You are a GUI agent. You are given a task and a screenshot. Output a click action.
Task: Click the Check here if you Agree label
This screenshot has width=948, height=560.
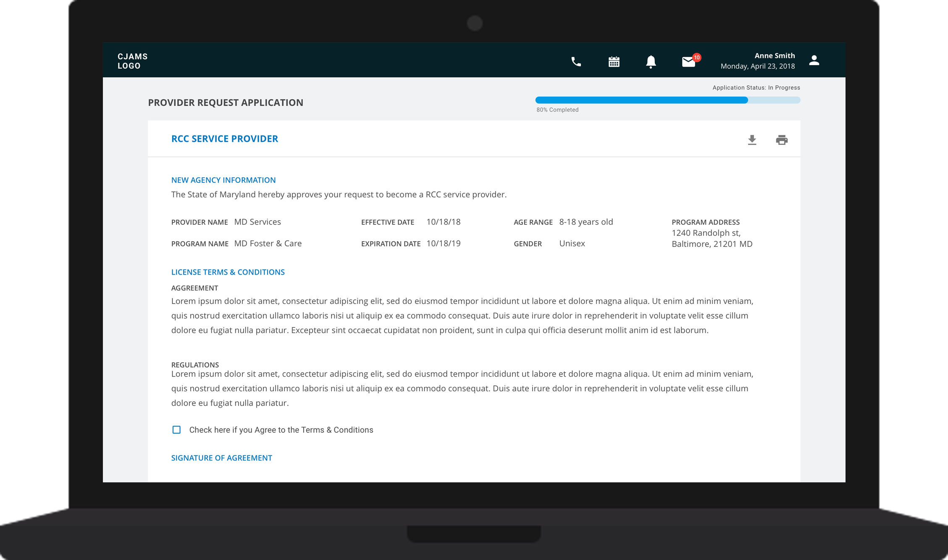click(281, 429)
